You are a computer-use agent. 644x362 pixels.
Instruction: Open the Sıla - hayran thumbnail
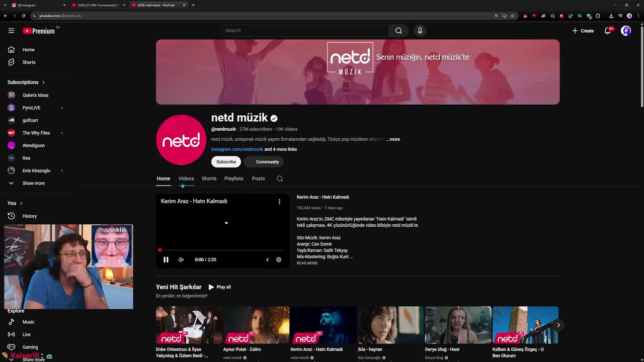click(390, 325)
